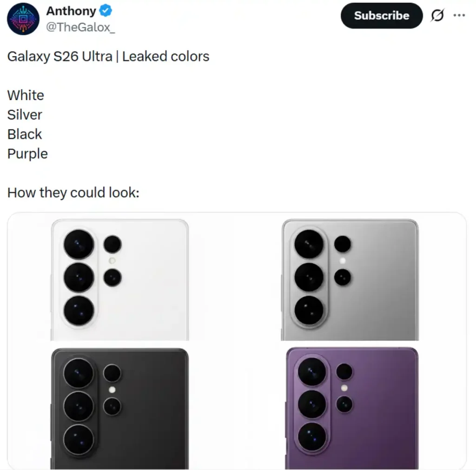The width and height of the screenshot is (476, 470).
Task: Click the word 'Purple' in the post
Action: (x=27, y=154)
